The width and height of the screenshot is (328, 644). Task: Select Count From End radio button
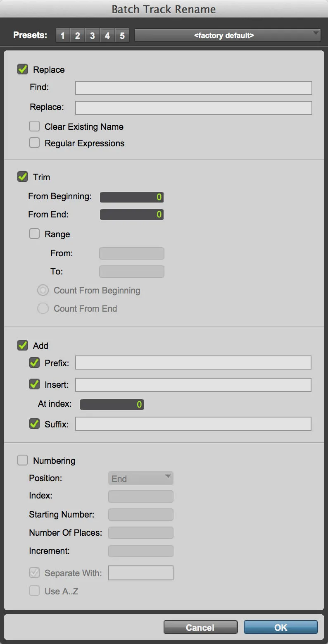(x=43, y=308)
